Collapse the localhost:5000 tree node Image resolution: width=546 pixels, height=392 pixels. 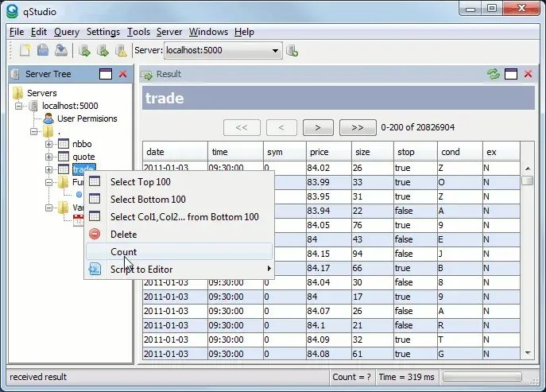click(19, 106)
